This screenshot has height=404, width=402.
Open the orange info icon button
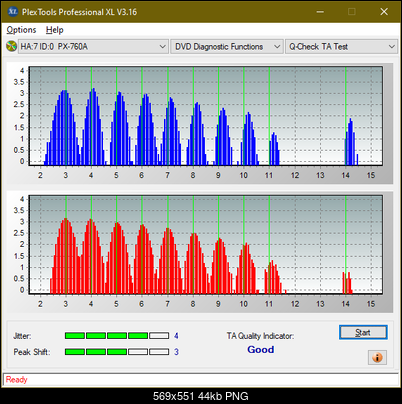point(377,358)
